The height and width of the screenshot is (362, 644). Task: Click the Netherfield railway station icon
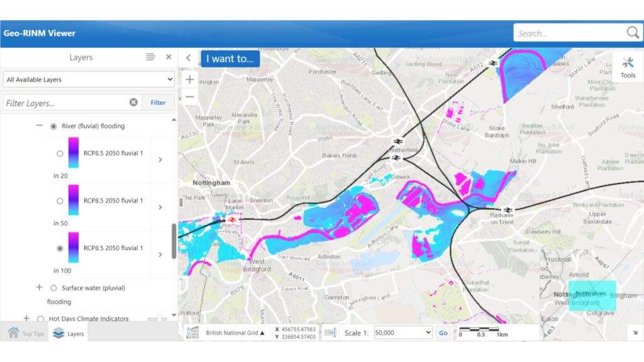click(397, 141)
